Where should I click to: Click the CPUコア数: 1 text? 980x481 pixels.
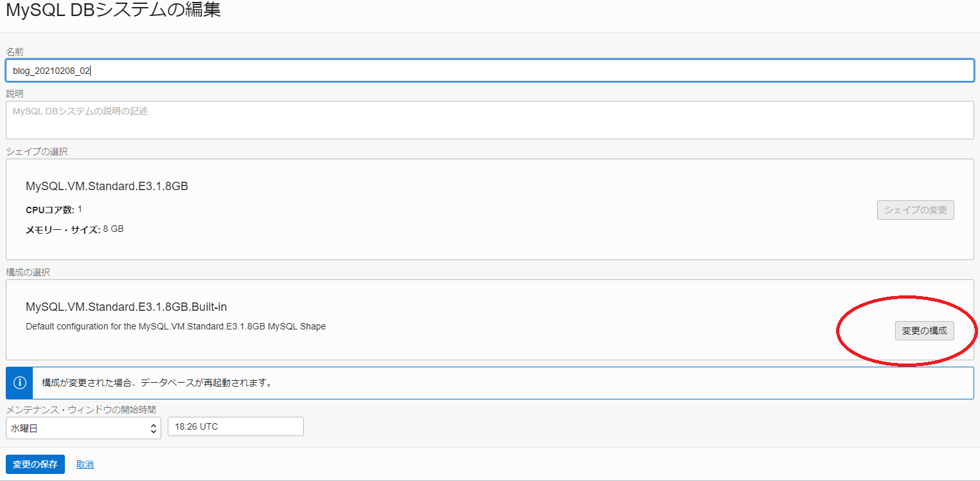tap(54, 209)
